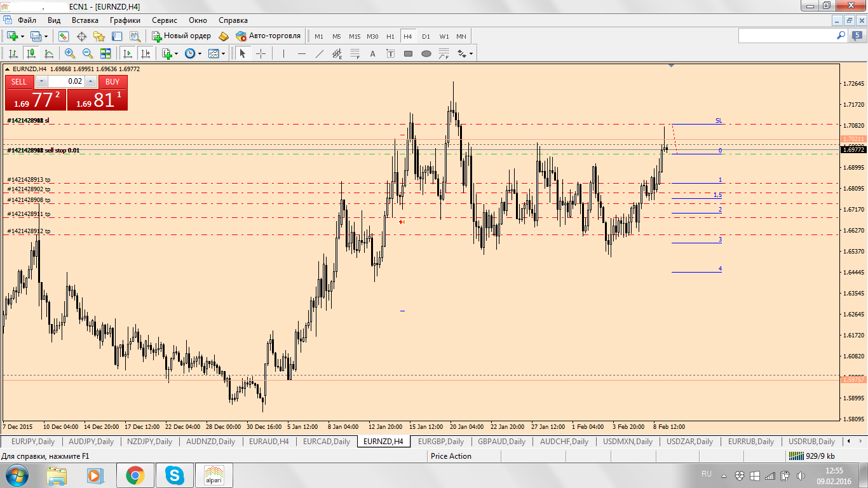868x488 pixels.
Task: Switch timeframe to M1
Action: (319, 36)
